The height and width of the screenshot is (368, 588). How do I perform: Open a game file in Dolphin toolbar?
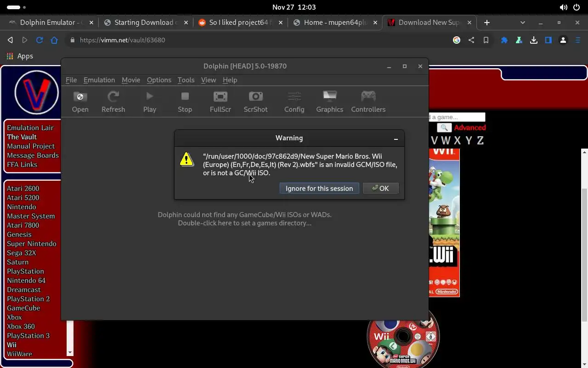[x=80, y=102]
